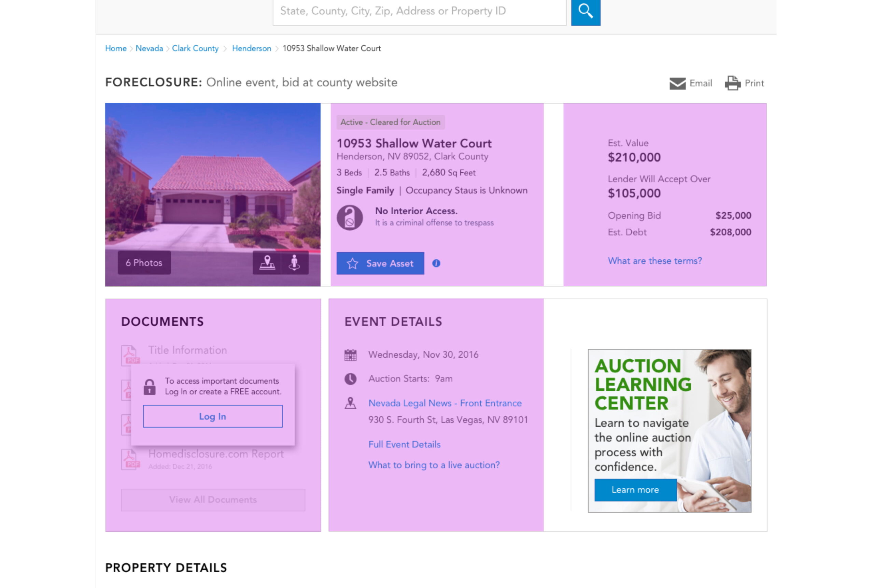Click the Log In button
Viewport: 874px width, 588px height.
tap(212, 416)
